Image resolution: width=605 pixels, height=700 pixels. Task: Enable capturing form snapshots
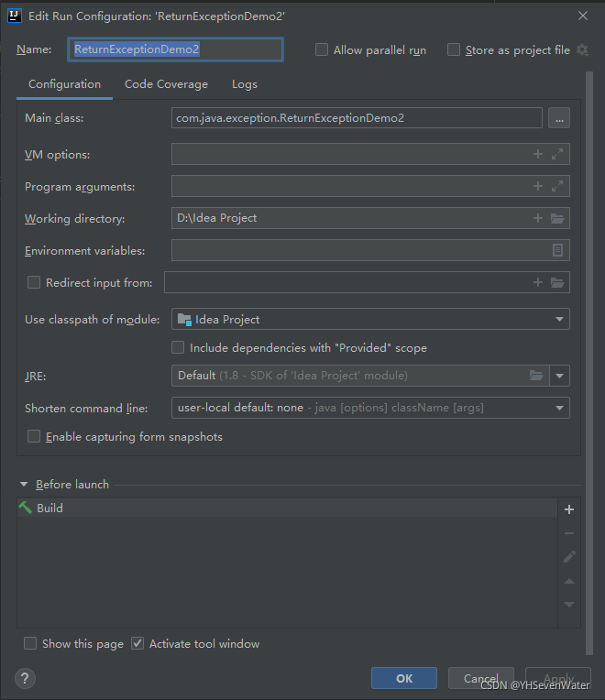tap(34, 436)
